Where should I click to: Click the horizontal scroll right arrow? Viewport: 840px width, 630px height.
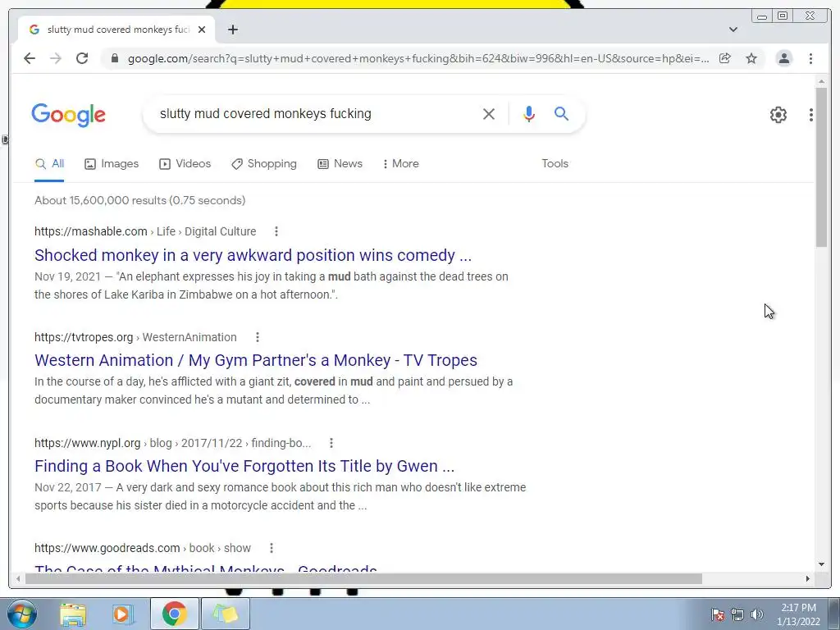pos(808,578)
